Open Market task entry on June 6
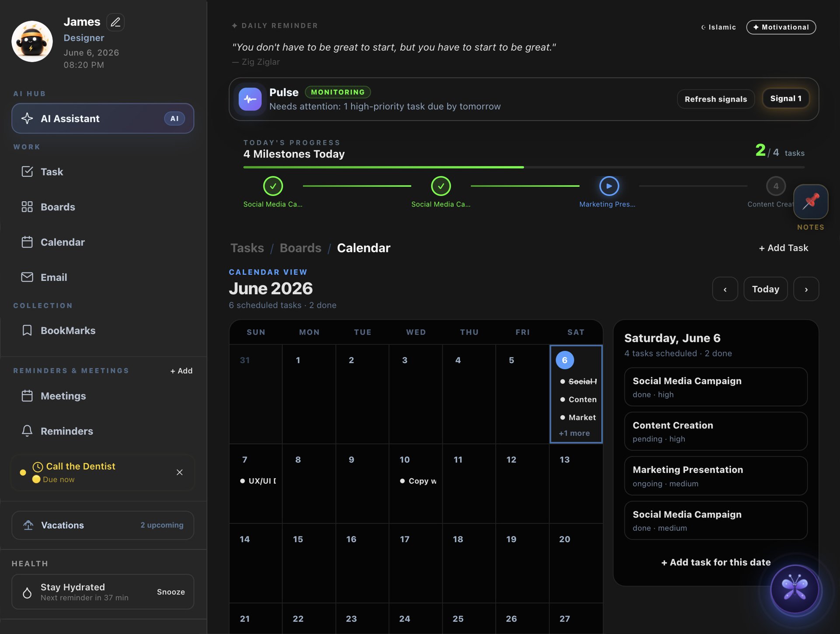The height and width of the screenshot is (634, 840). [578, 417]
